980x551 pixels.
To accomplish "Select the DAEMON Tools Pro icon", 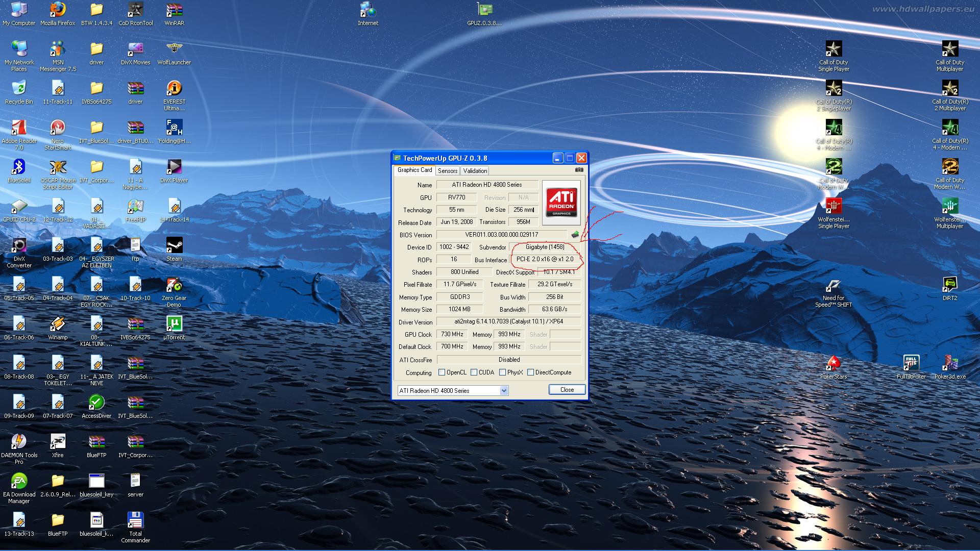I will (19, 449).
